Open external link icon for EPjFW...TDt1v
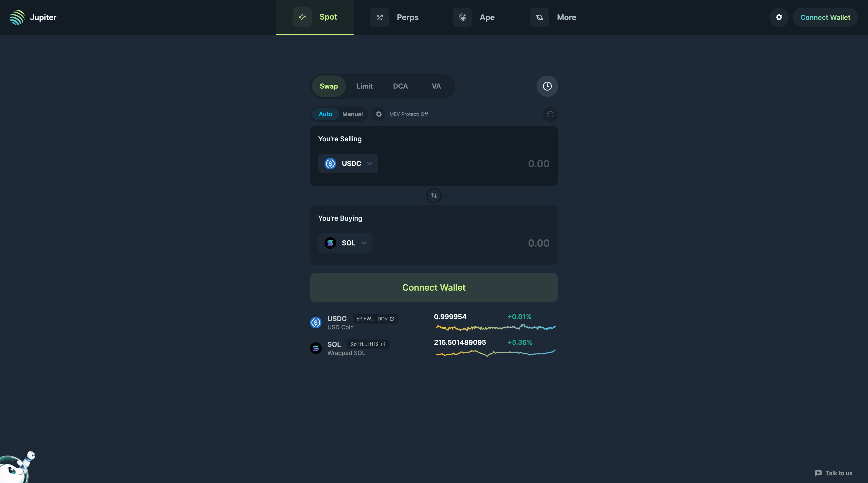The height and width of the screenshot is (483, 868). point(392,319)
